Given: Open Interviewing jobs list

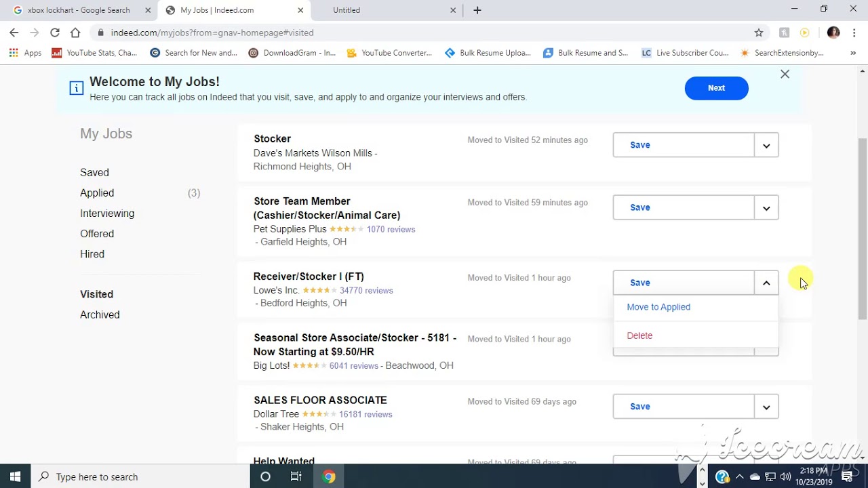Looking at the screenshot, I should coord(107,213).
